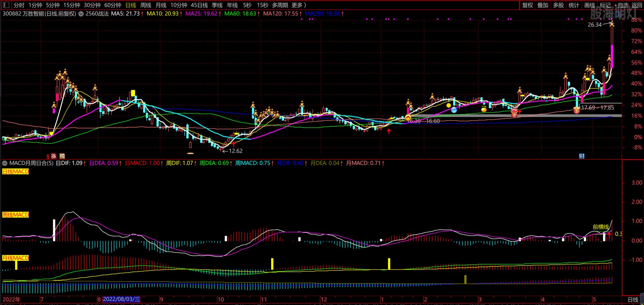Select the 30分钟 period tab
644x305 pixels.
[92, 5]
